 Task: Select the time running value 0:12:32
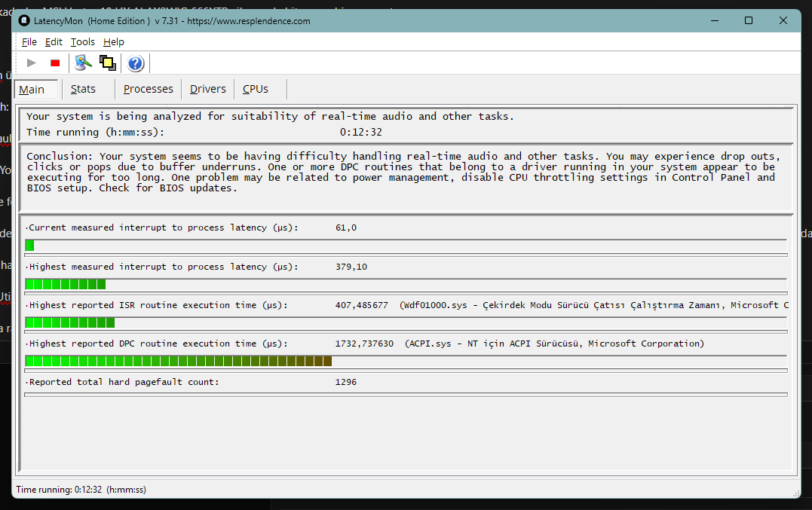[360, 132]
